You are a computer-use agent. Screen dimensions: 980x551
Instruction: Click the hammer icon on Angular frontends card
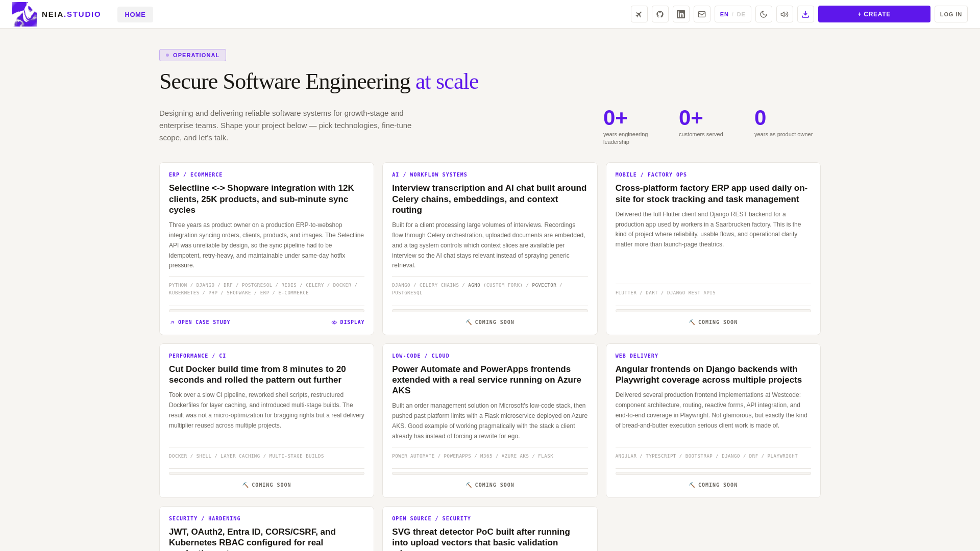692,485
